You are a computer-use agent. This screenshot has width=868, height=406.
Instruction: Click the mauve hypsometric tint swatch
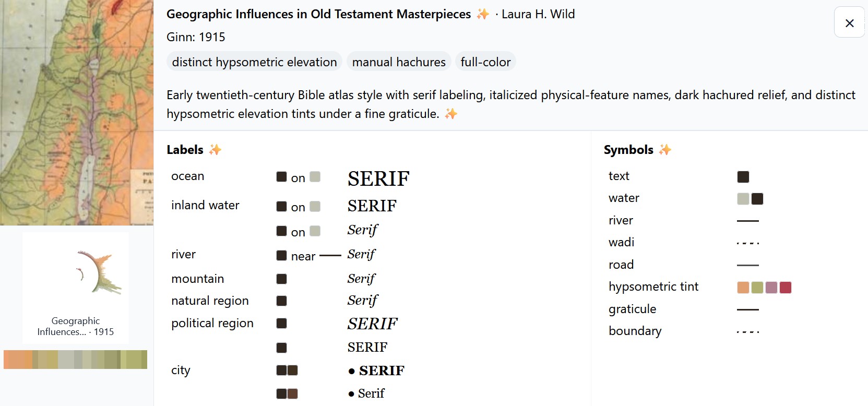coord(771,288)
